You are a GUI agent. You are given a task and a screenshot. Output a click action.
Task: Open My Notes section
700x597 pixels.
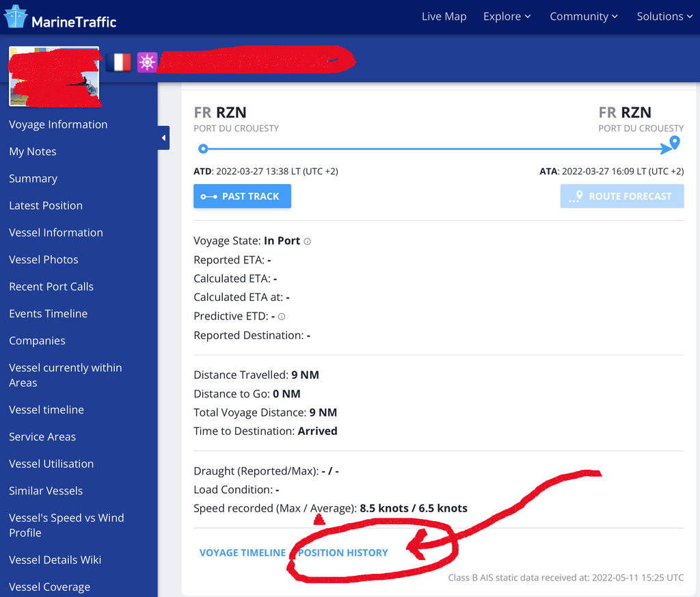(33, 151)
